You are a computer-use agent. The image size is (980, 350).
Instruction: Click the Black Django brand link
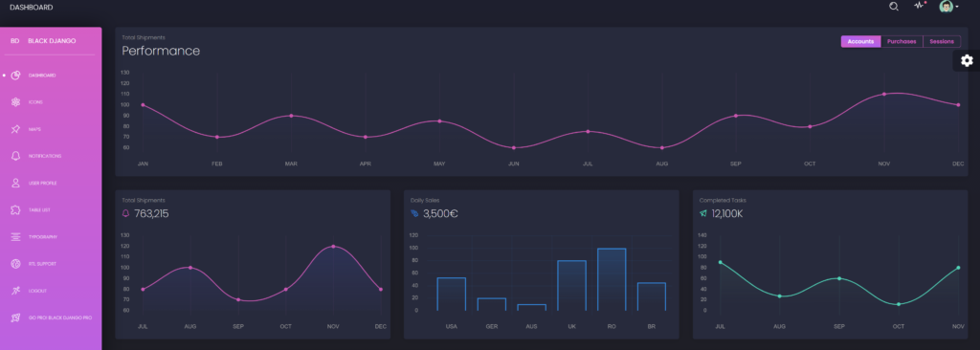[52, 40]
